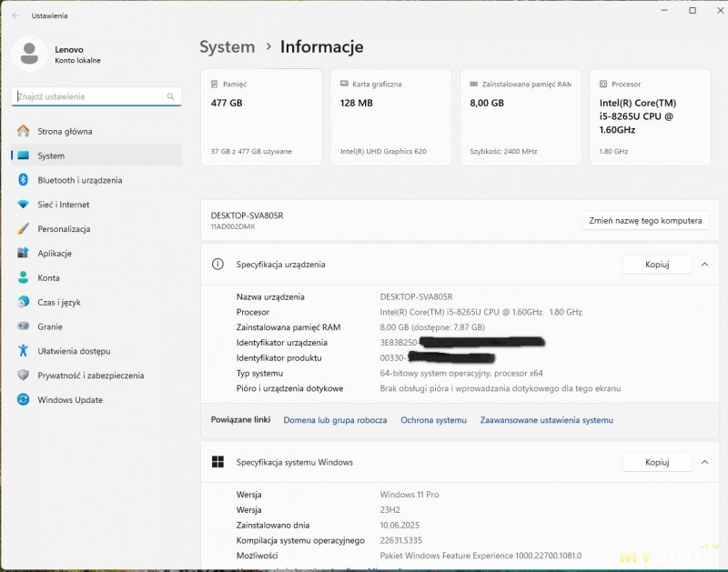Click Kopiuj for Specyfikacja systemu Windows
This screenshot has width=728, height=572.
click(x=657, y=462)
